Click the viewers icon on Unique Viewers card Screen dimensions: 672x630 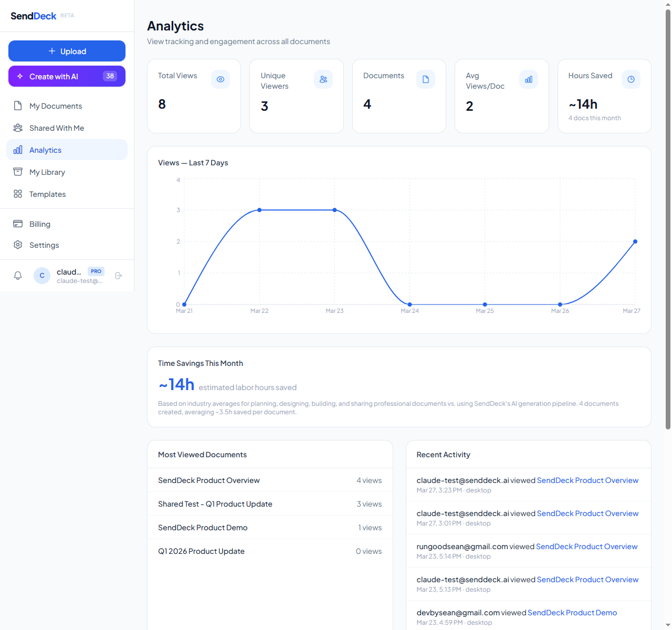coord(323,79)
